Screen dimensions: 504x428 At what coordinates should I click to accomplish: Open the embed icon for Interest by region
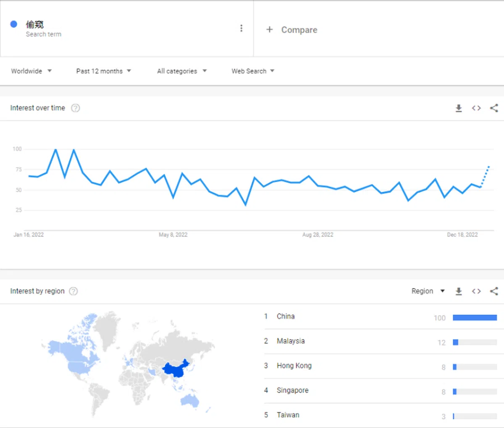(476, 291)
